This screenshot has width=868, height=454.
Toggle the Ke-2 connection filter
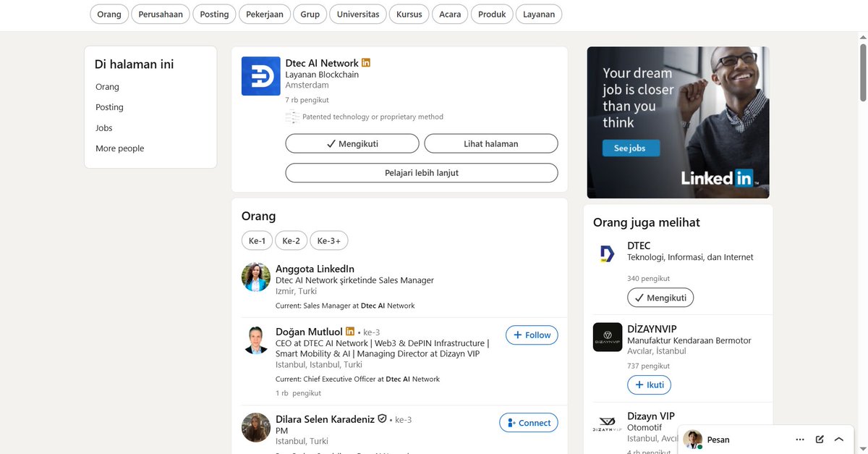coord(291,241)
